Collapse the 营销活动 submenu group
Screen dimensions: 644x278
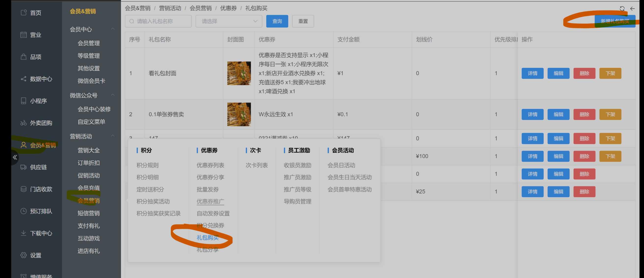click(x=113, y=136)
